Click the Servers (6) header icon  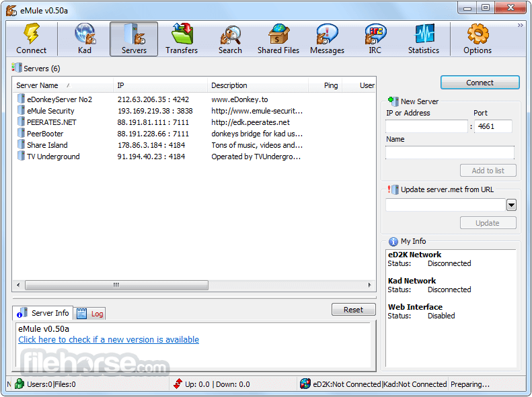(17, 68)
